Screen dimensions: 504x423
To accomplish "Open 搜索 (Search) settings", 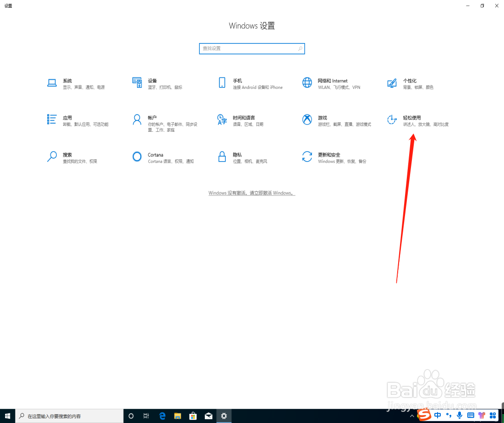I will coord(67,157).
